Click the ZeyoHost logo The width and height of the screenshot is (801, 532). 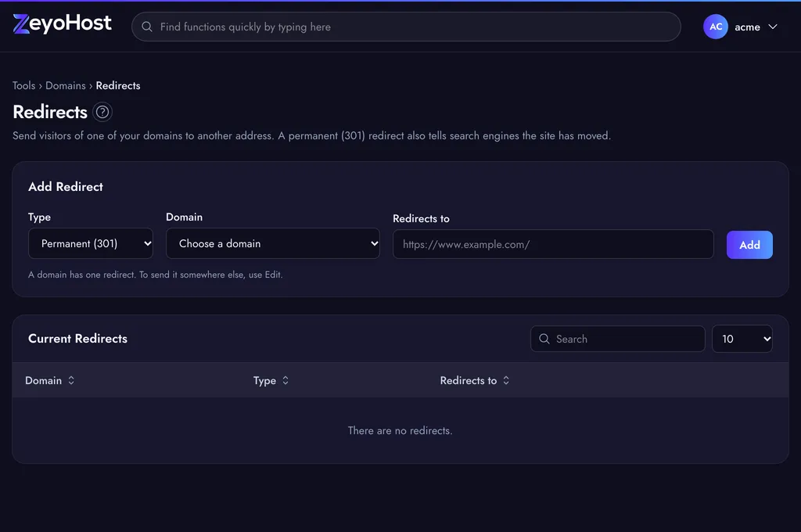(x=62, y=23)
